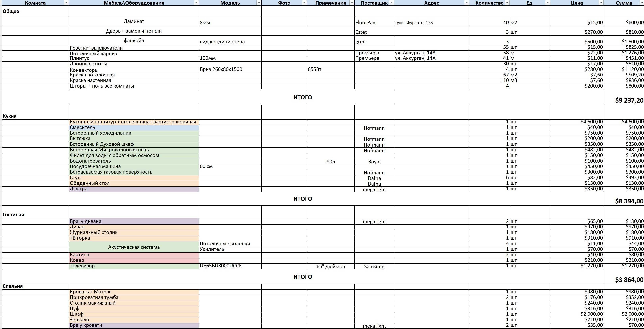Select the Посудоечная машина cell
This screenshot has width=644, height=329.
click(134, 167)
